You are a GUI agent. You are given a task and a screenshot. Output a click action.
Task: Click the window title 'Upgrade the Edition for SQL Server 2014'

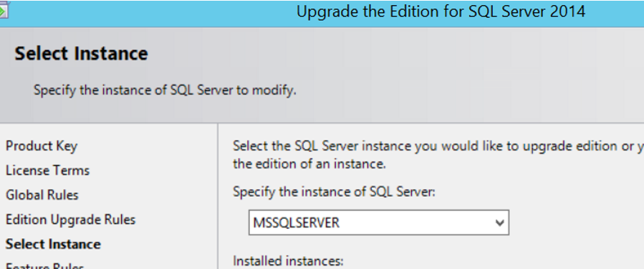[441, 11]
